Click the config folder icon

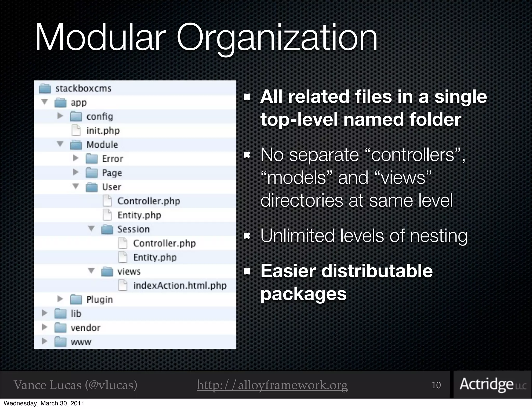[x=76, y=117]
